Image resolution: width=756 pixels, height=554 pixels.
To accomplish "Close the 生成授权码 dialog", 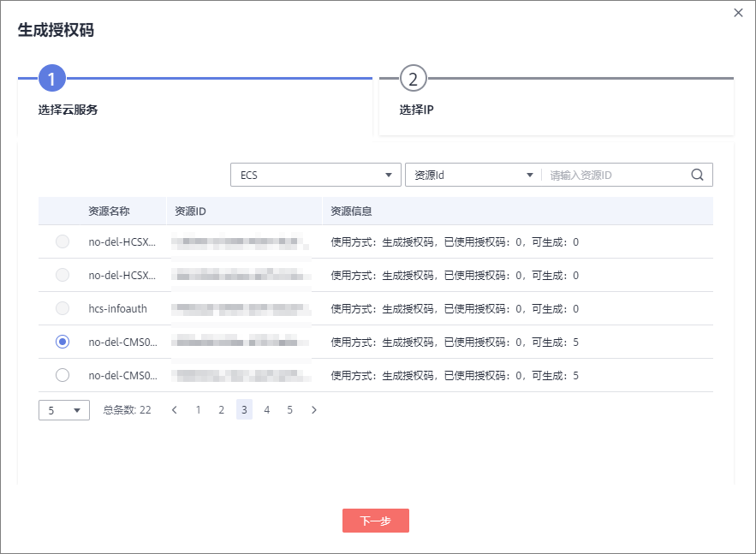I will click(738, 13).
